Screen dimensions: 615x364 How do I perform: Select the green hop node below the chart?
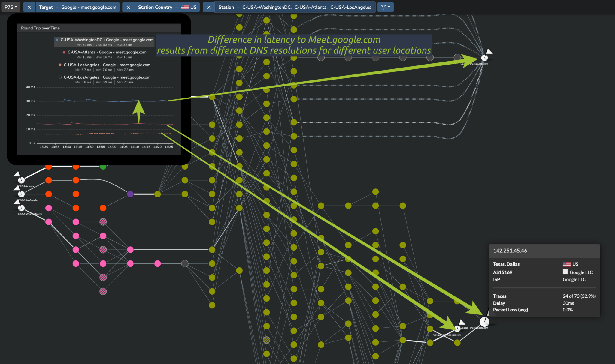pos(103,167)
